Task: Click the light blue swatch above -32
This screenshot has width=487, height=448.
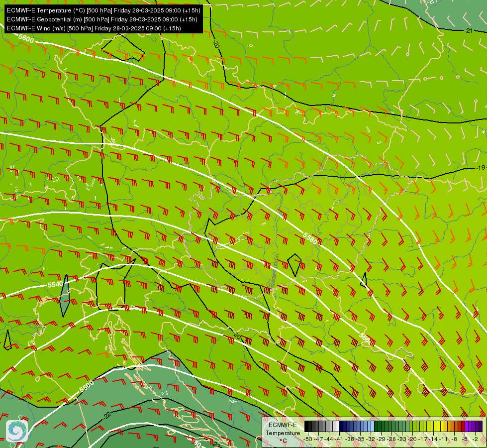Action: pyautogui.click(x=373, y=426)
